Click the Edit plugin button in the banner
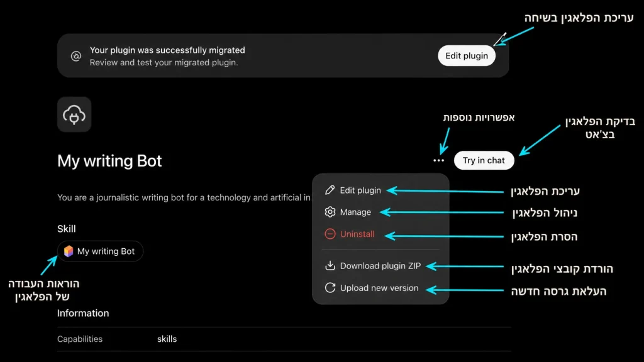This screenshot has width=644, height=362. (467, 56)
